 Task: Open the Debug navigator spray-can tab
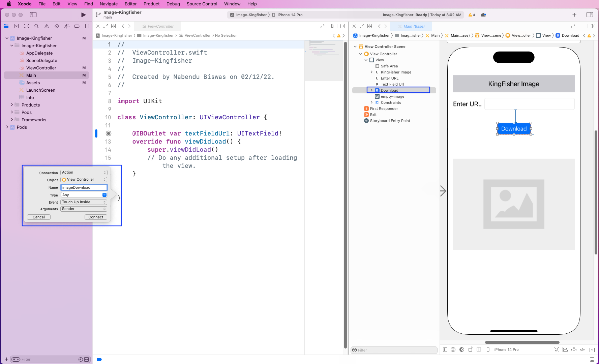67,26
